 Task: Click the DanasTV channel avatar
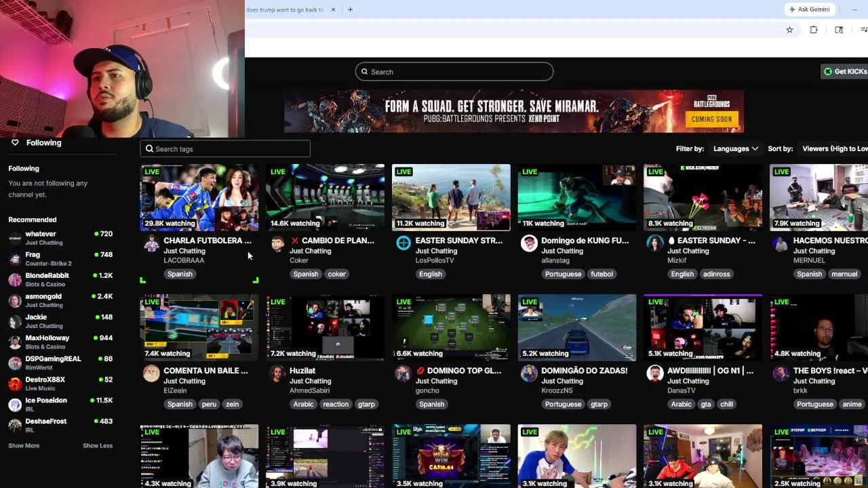[x=655, y=373]
